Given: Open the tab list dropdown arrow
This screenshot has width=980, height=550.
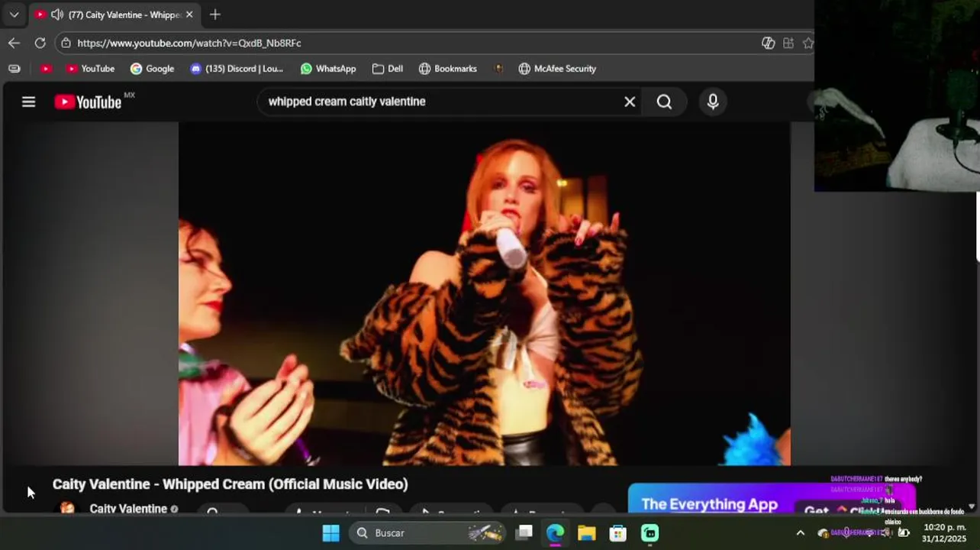Looking at the screenshot, I should click(x=14, y=15).
